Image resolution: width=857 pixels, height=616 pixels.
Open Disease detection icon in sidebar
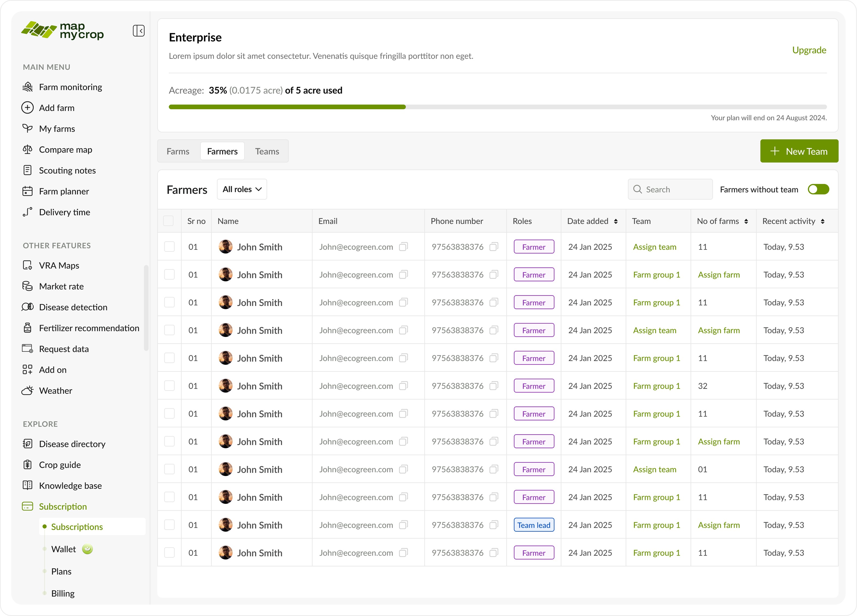27,307
